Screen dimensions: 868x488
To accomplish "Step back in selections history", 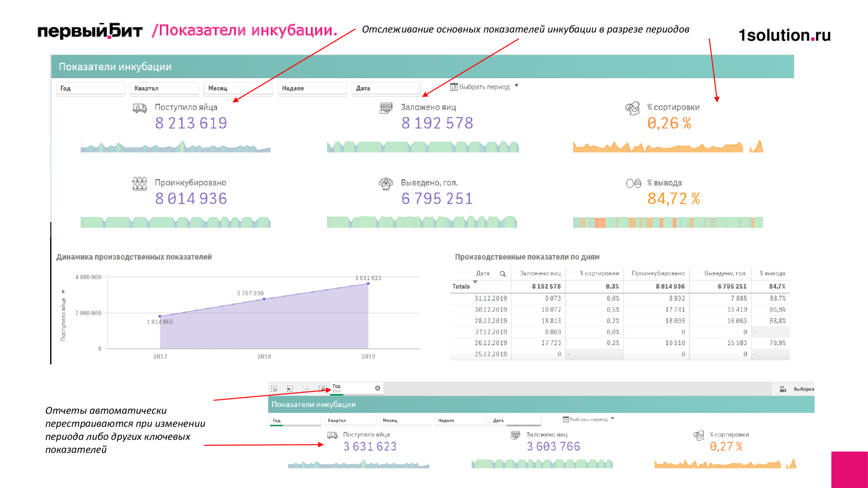I will [x=290, y=389].
